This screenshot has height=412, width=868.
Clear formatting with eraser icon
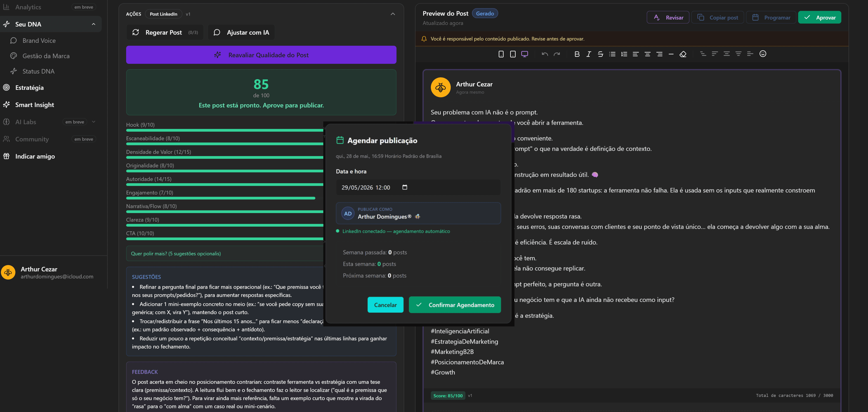tap(683, 54)
